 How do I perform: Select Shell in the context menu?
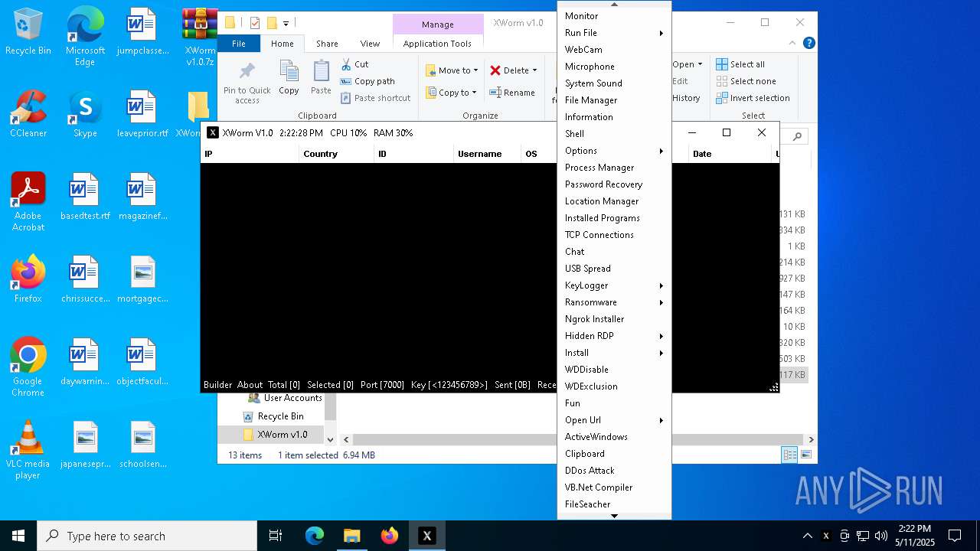pyautogui.click(x=614, y=134)
